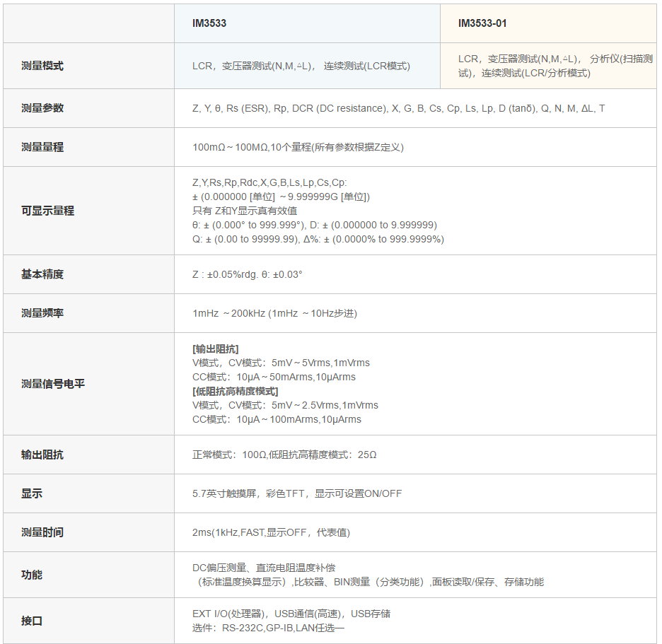662x644 pixels.
Task: Click the line containing 比较器、BIN测量
Action: coord(369,582)
